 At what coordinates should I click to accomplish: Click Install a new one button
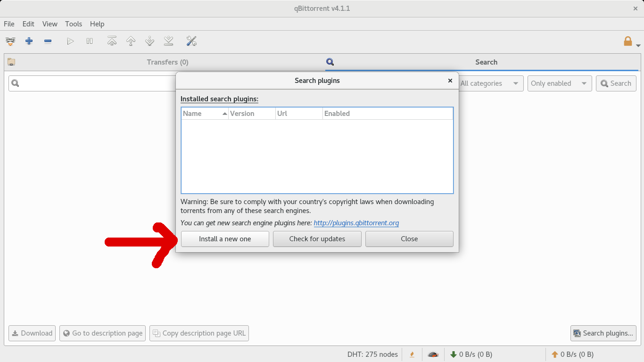point(225,239)
